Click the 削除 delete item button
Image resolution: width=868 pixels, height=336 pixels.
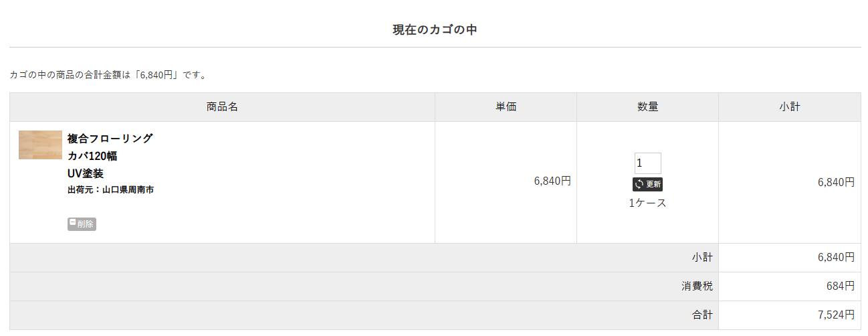click(82, 224)
